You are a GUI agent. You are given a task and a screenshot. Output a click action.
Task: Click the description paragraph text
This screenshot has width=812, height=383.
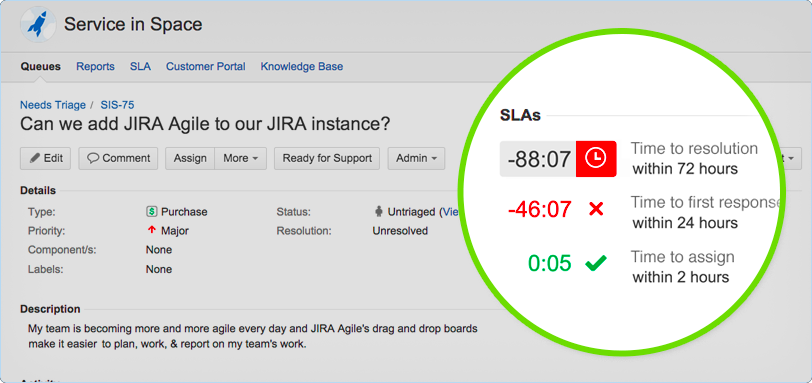click(x=253, y=336)
